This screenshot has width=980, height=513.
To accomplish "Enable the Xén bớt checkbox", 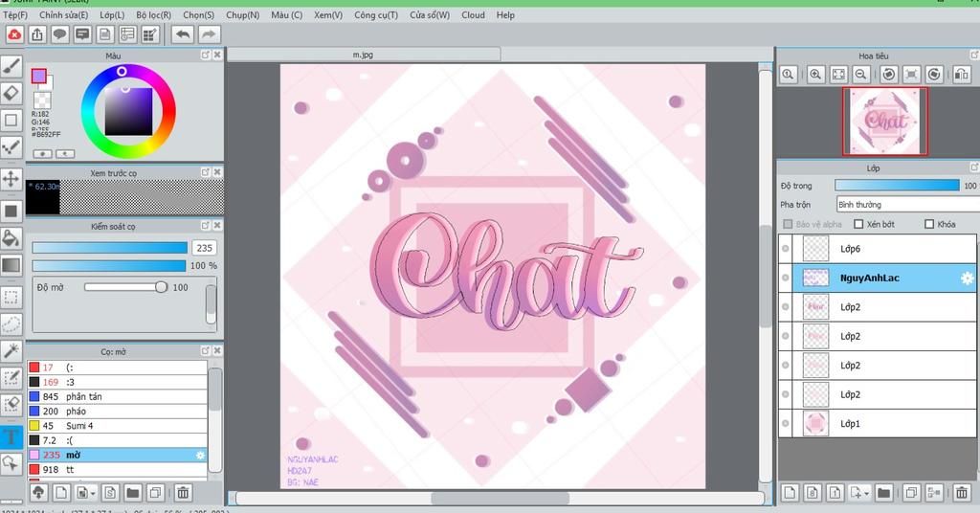I will (x=858, y=224).
